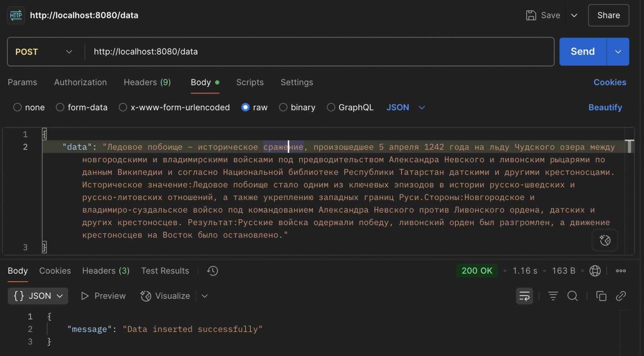The width and height of the screenshot is (644, 356).
Task: Click the Beautify link
Action: 605,107
